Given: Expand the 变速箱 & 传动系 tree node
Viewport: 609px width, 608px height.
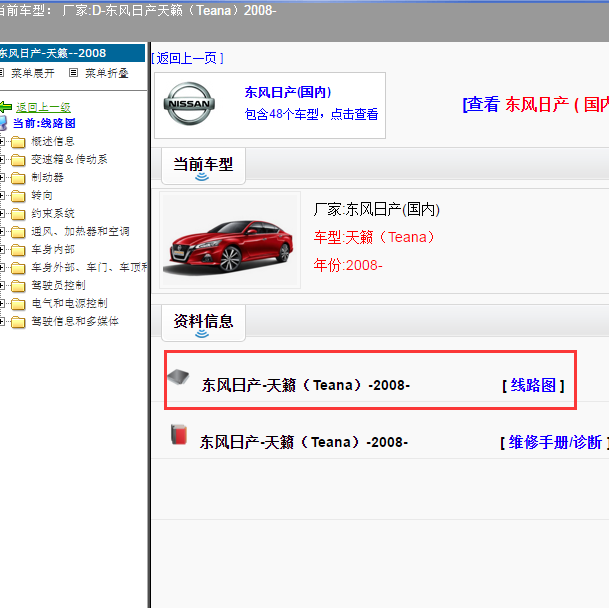Looking at the screenshot, I should (2, 160).
